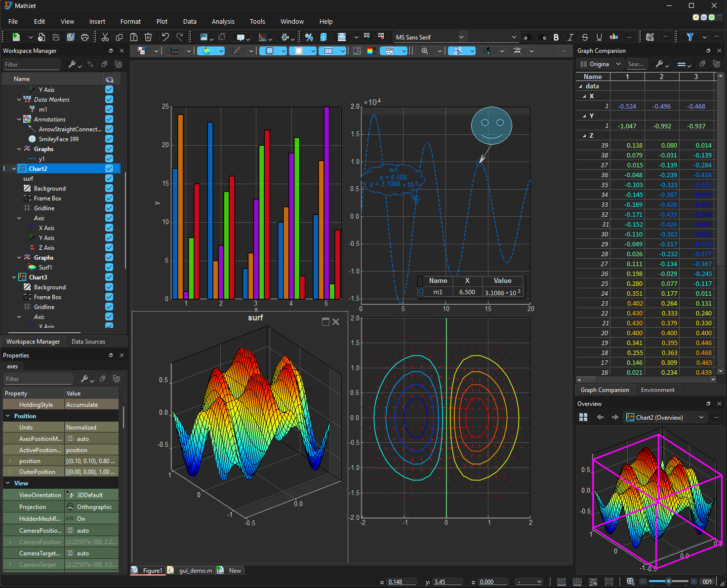Toggle Underline text formatting

[x=599, y=37]
